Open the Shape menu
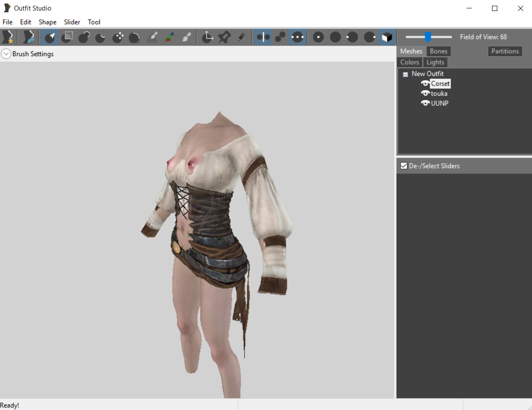 pos(47,22)
